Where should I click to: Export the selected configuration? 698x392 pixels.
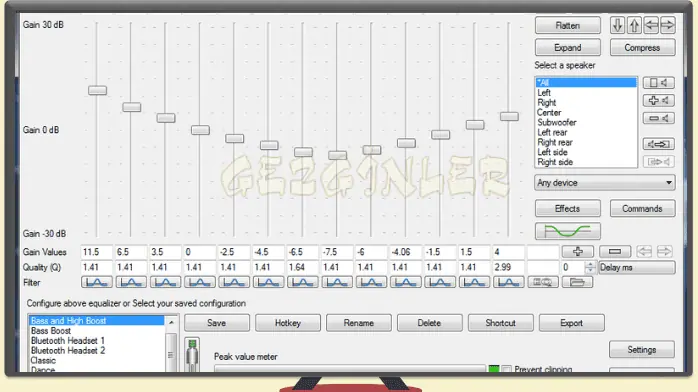pyautogui.click(x=572, y=323)
